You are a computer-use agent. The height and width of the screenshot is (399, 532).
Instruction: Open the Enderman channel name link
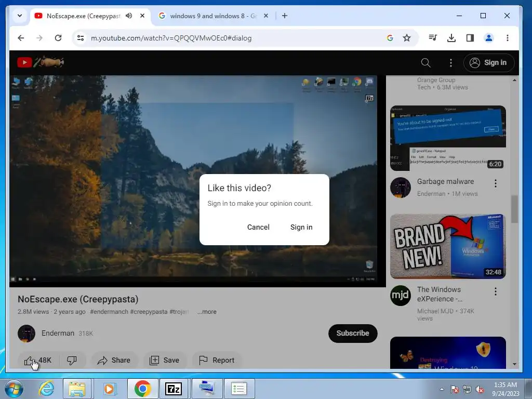pyautogui.click(x=58, y=333)
